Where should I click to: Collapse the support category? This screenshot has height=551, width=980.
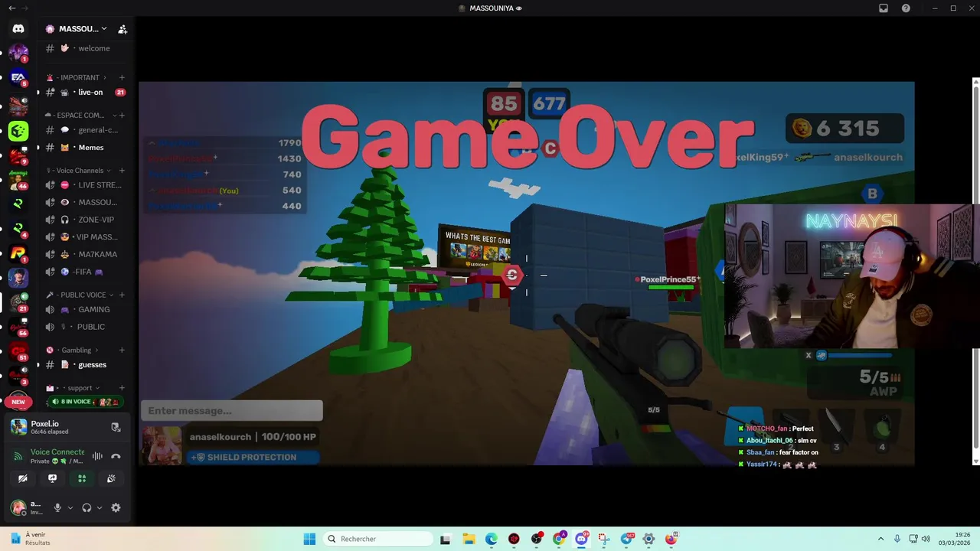point(73,388)
